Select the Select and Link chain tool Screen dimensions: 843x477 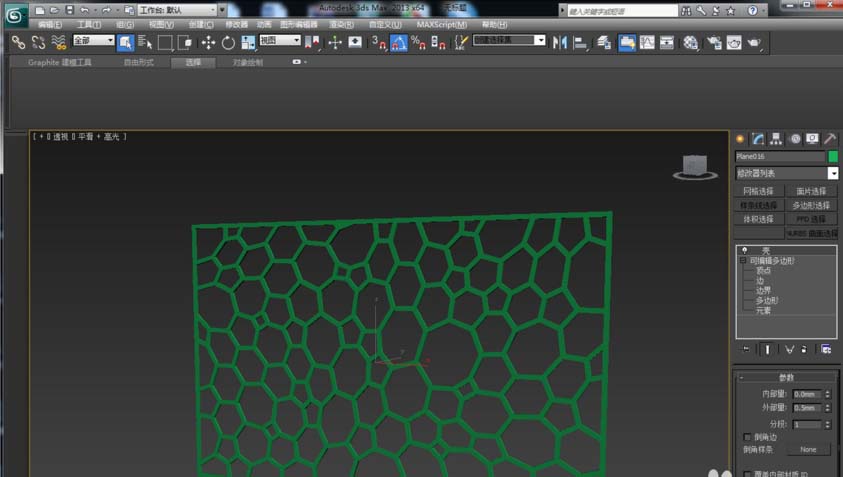pyautogui.click(x=19, y=42)
